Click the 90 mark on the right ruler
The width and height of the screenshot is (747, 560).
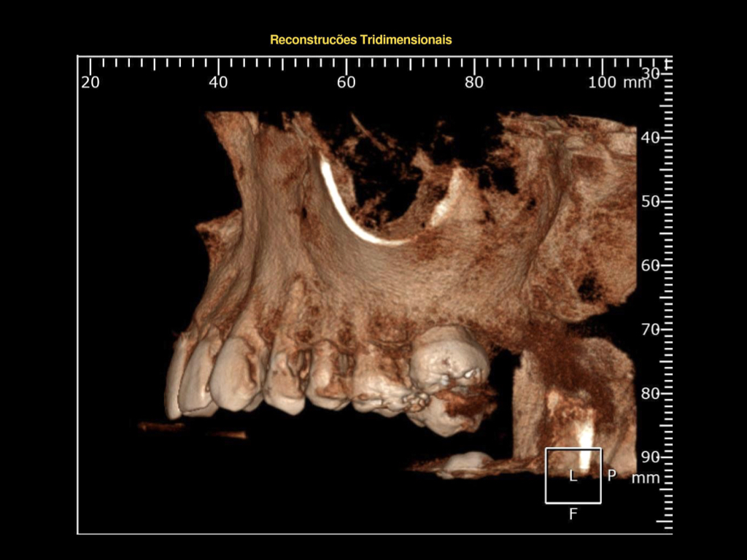tap(650, 457)
